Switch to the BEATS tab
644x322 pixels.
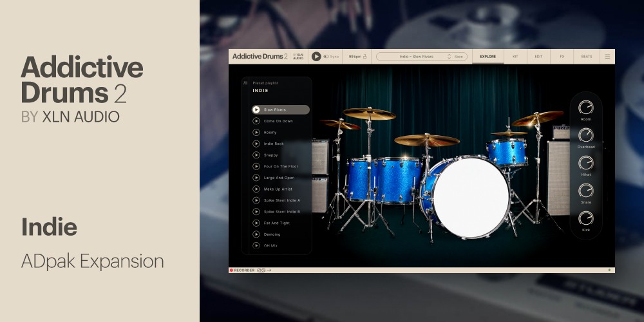(587, 57)
